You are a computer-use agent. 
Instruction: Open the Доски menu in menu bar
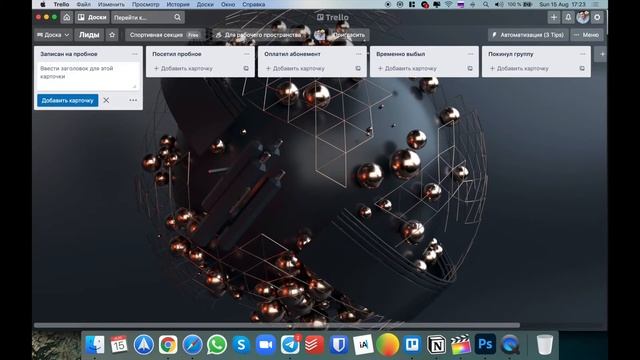click(x=205, y=4)
